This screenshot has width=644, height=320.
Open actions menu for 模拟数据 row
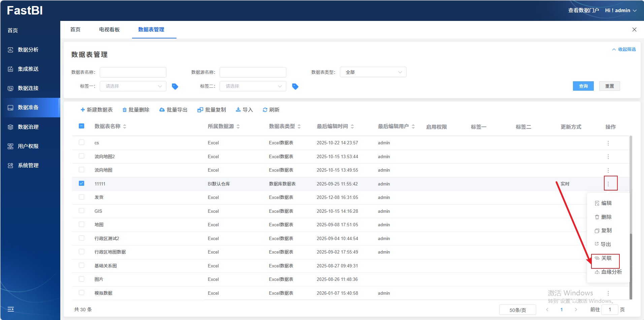pyautogui.click(x=608, y=293)
